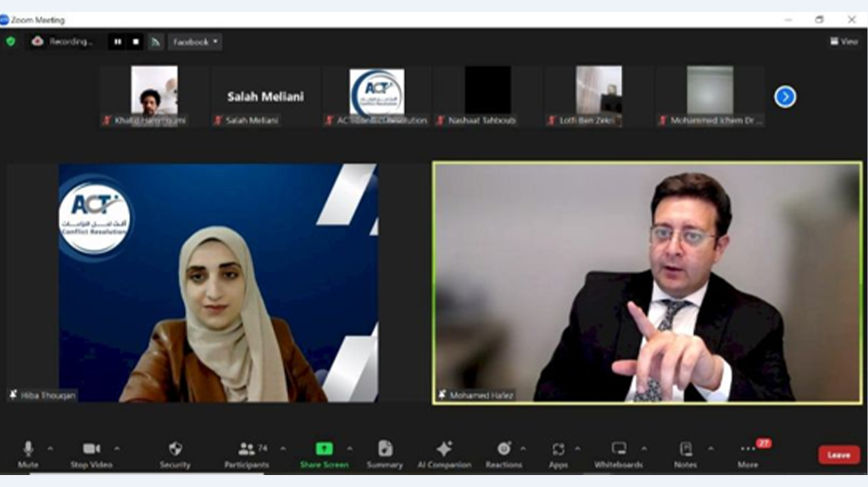Stop the recording with the square button

[136, 42]
